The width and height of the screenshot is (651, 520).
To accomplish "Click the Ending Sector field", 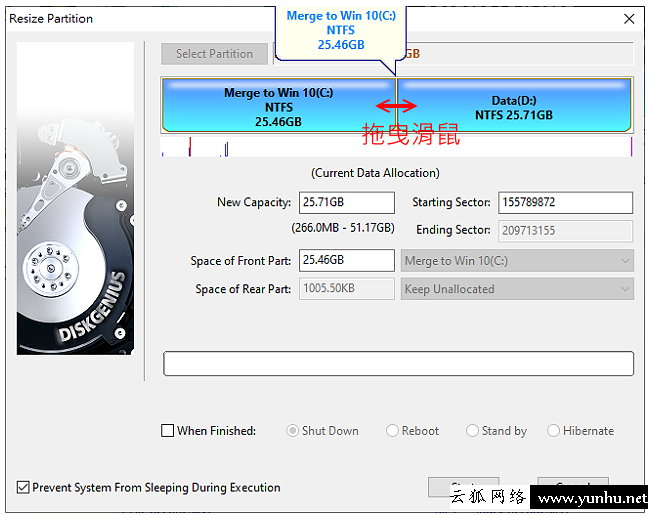I will click(x=565, y=231).
